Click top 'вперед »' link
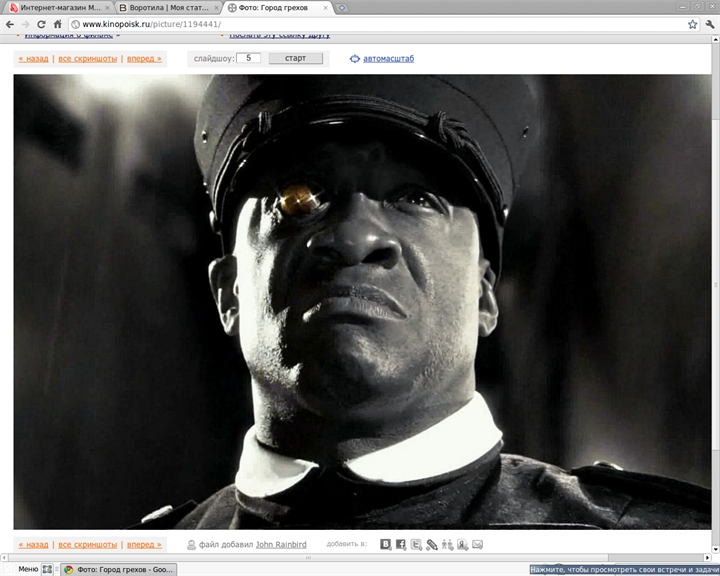 (144, 59)
